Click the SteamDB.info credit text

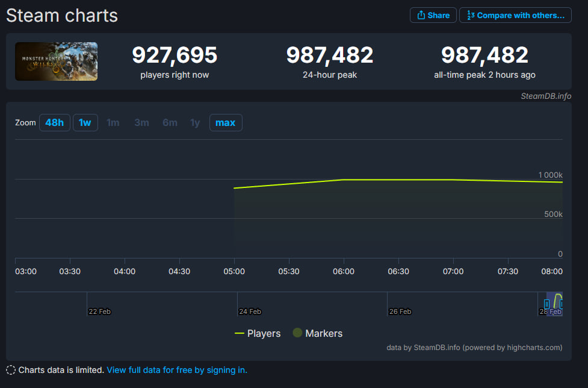546,96
